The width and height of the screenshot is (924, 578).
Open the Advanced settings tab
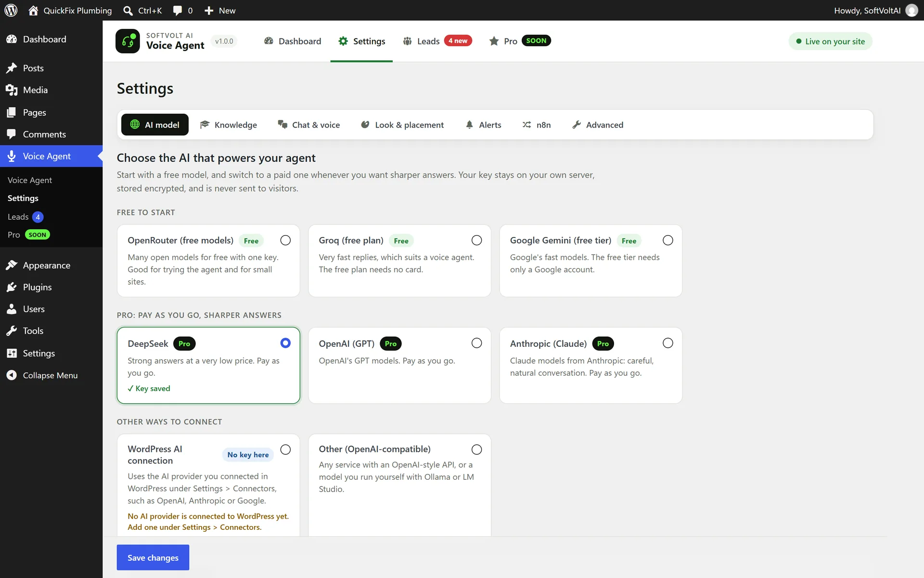point(598,125)
